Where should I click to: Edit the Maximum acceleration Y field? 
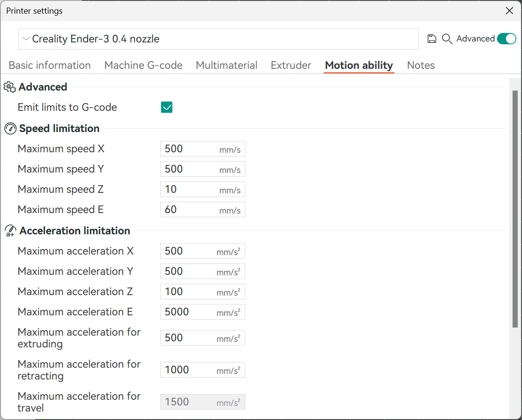(202, 271)
